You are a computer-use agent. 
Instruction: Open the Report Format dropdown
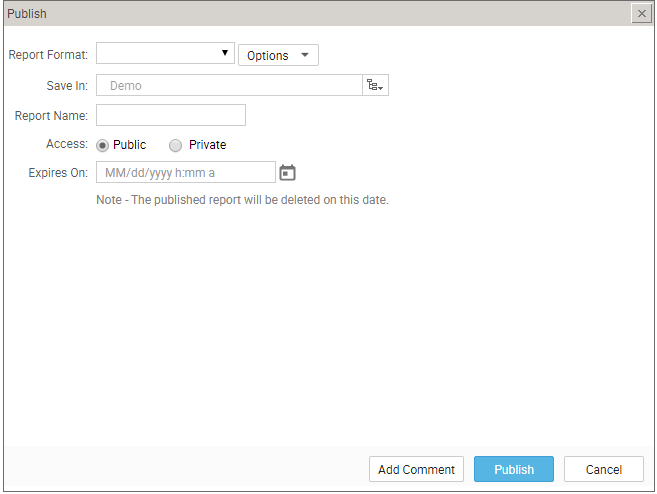point(165,53)
